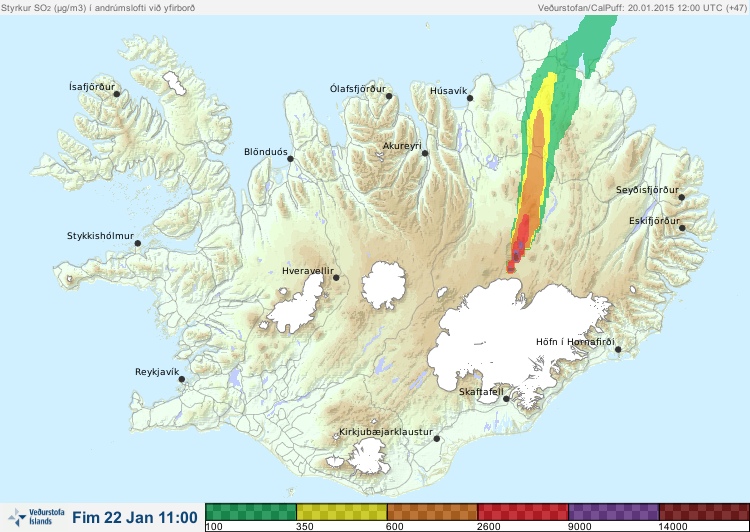The image size is (750, 532).
Task: Click the Eskifjörður marker dot
Action: (682, 228)
